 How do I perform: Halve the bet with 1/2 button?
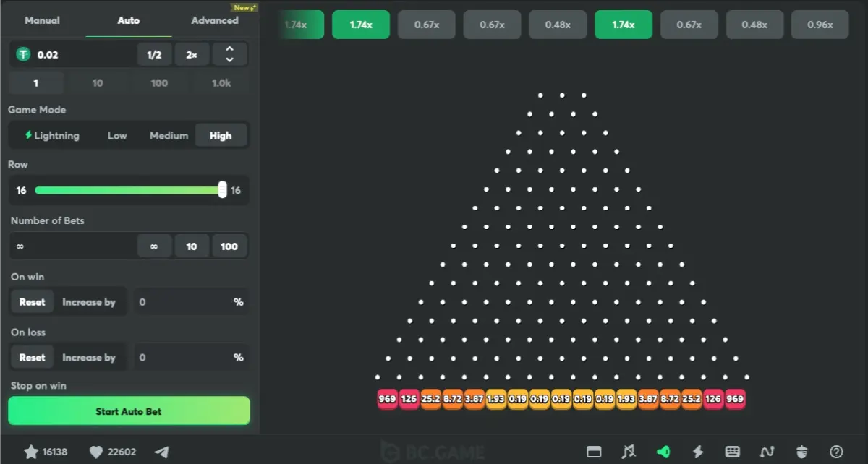point(154,55)
